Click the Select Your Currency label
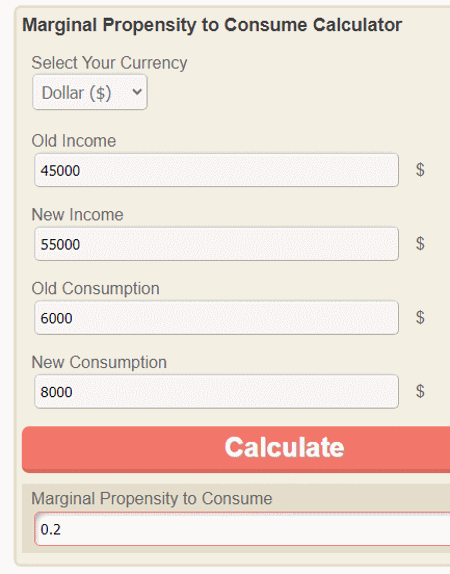Screen dimensions: 450x574 pos(109,63)
